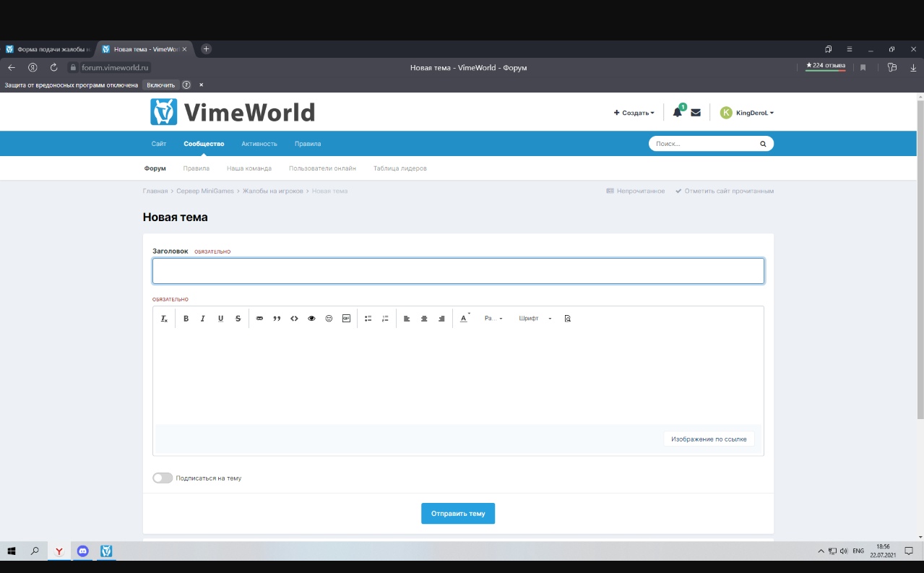
Task: Toggle strikethrough text formatting
Action: click(x=238, y=319)
